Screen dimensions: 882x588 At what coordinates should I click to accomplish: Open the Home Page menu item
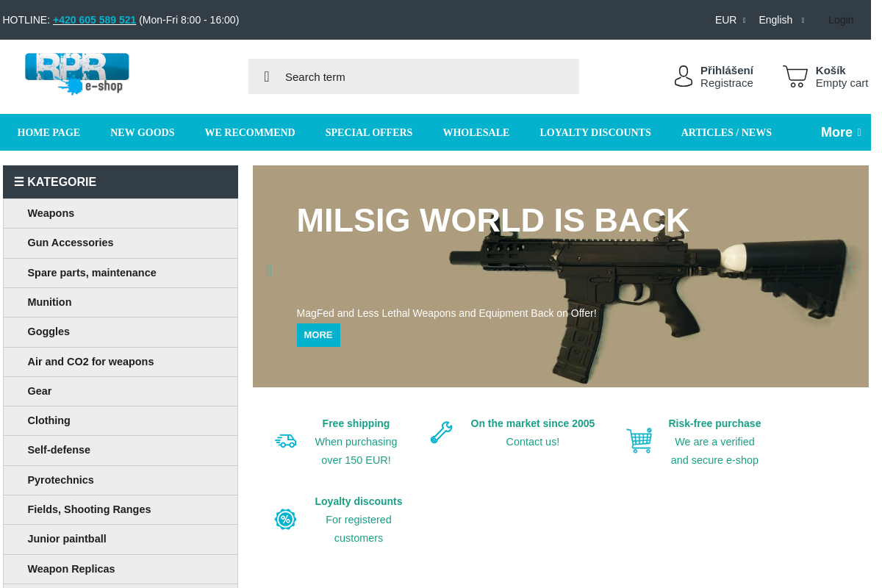(x=49, y=132)
